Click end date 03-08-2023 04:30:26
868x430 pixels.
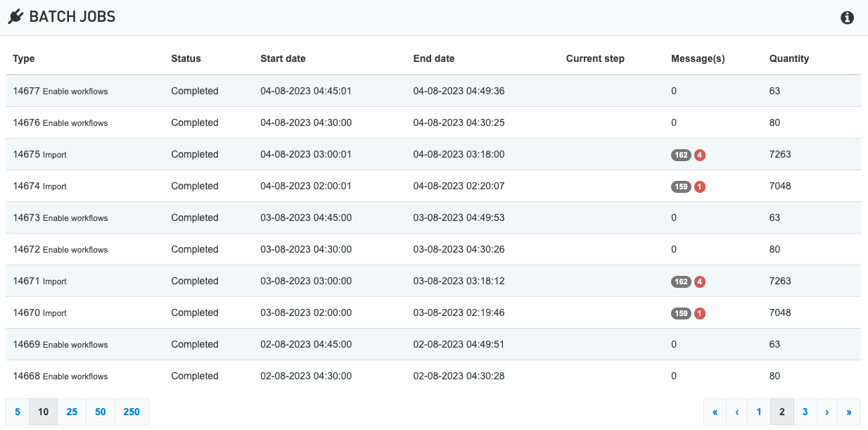pos(459,249)
